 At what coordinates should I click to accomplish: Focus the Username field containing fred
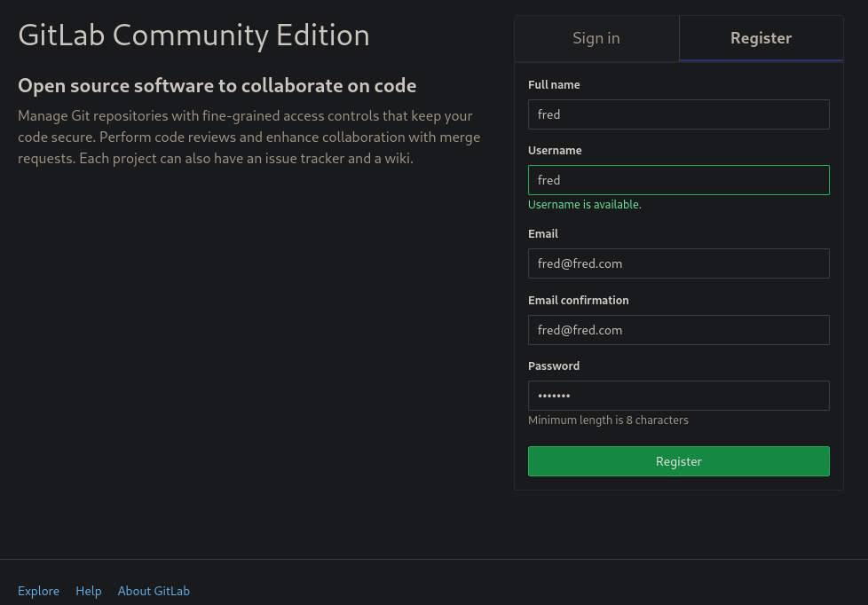(679, 180)
